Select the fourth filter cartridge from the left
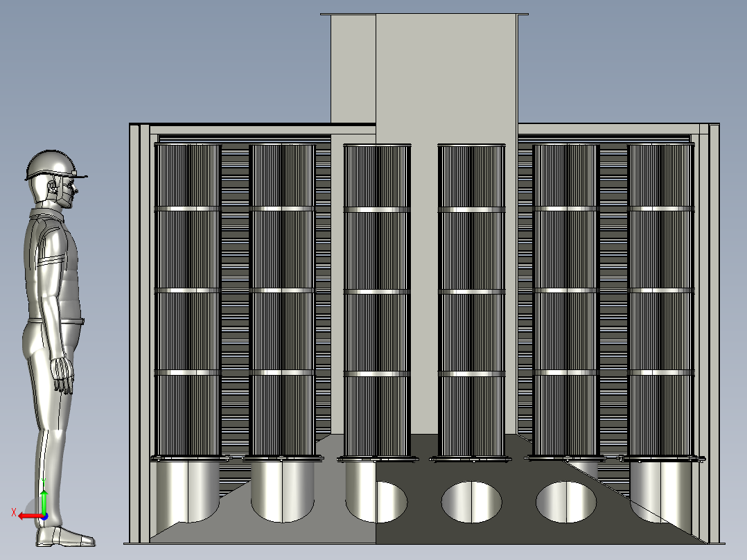Viewport: 747px width, 560px height. [x=471, y=301]
